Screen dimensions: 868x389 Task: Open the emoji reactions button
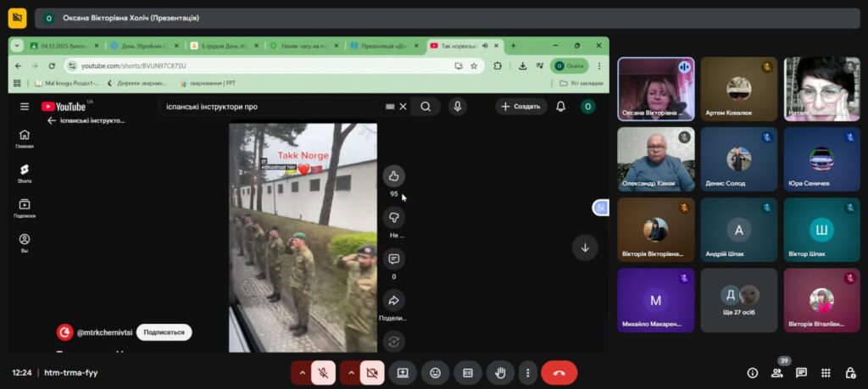(435, 373)
